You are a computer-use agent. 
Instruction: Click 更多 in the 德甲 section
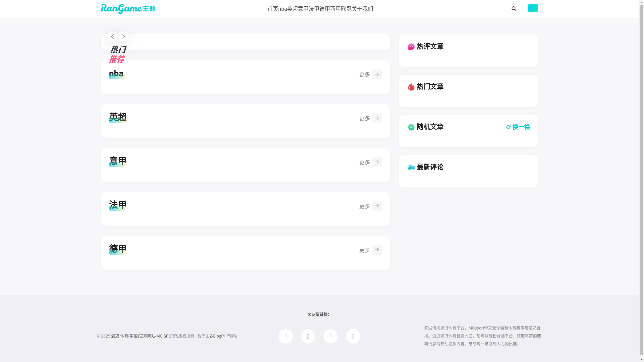(x=364, y=250)
